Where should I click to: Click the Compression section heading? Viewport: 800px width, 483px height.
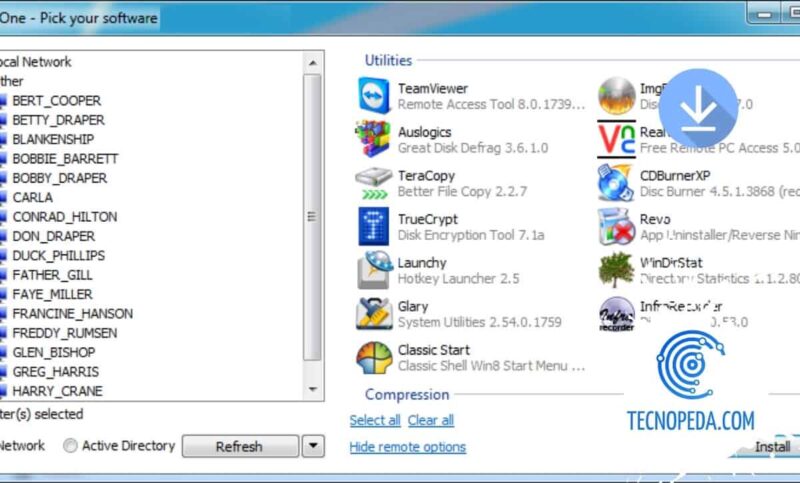[407, 395]
